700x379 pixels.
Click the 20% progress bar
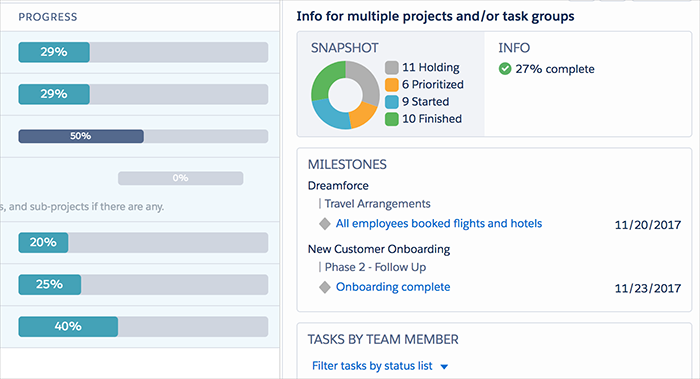(143, 242)
